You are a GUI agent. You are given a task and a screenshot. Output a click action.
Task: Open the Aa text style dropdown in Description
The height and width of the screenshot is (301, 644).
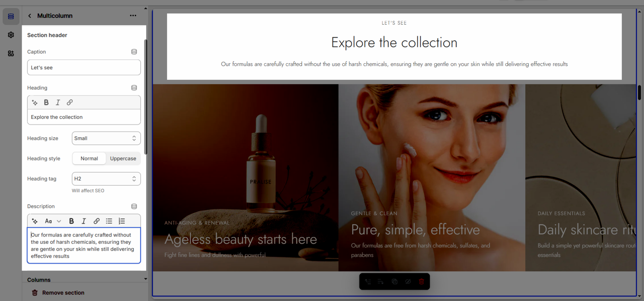[53, 221]
